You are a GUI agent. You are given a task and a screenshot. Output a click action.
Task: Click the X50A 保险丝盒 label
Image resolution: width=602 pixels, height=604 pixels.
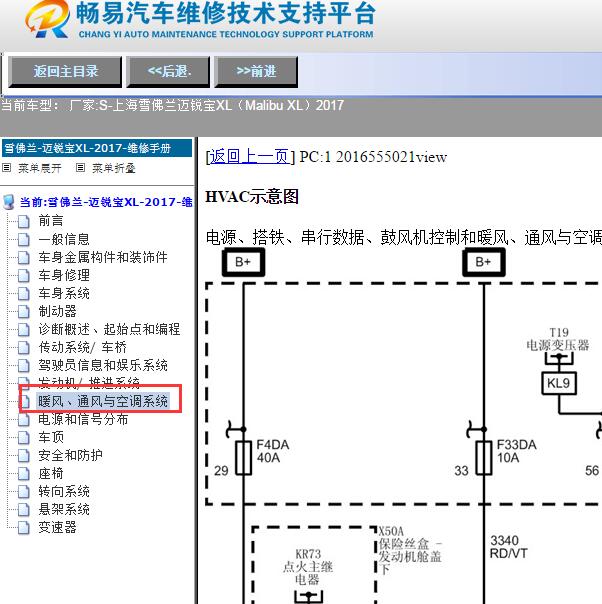(x=410, y=550)
